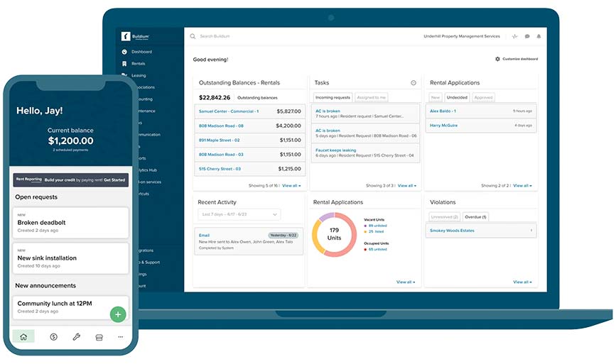This screenshot has height=364, width=616.
Task: Open the notifications bell icon
Action: tap(539, 36)
